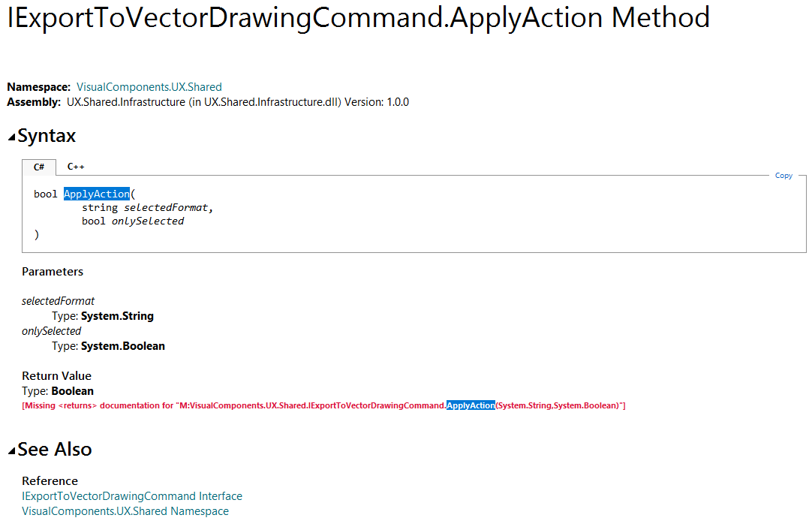Open the VisualComponents.UX.Shared link beside Namespace label

click(149, 87)
